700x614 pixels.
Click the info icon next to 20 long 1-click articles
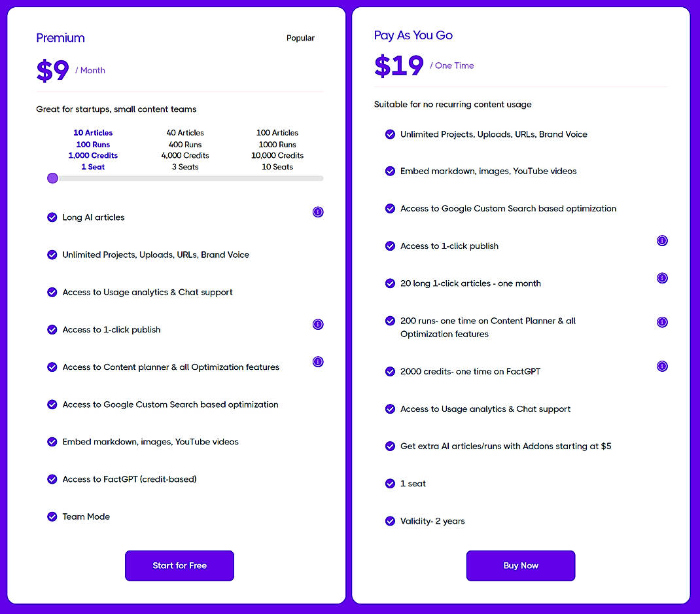tap(662, 278)
